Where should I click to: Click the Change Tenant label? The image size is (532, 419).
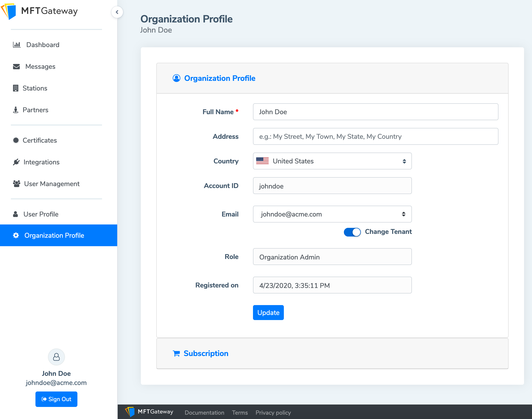[389, 232]
